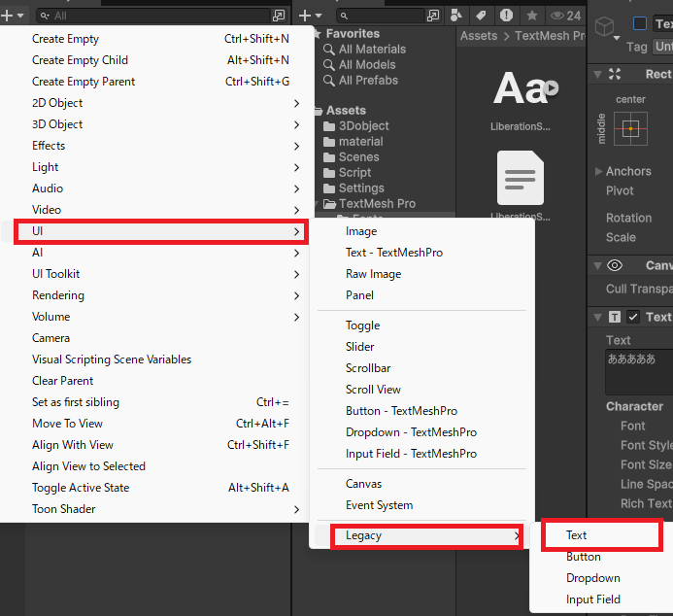Select the Settings folder

coord(353,188)
